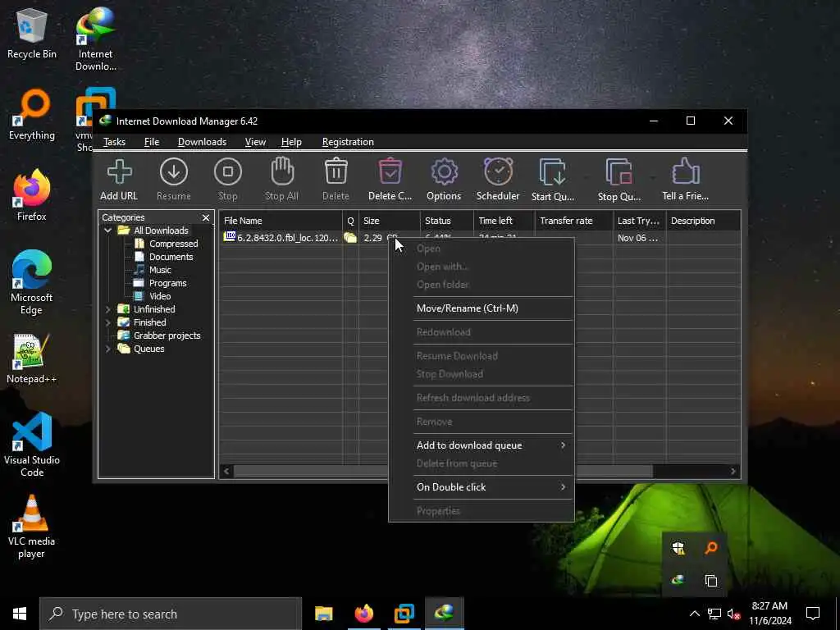
Task: Close the Categories panel
Action: [x=206, y=217]
